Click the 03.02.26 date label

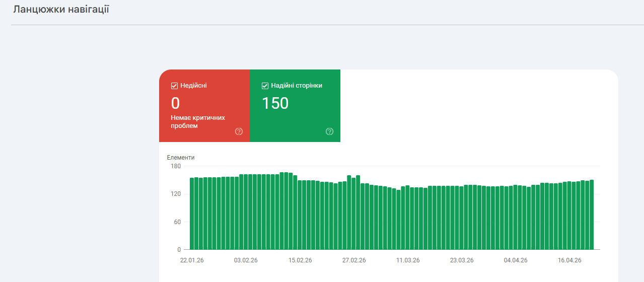click(x=246, y=260)
